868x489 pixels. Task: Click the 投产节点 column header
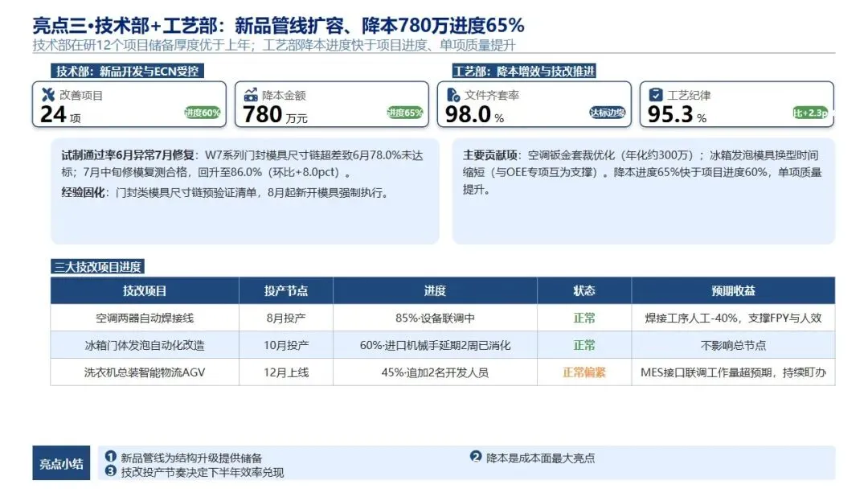coord(286,290)
